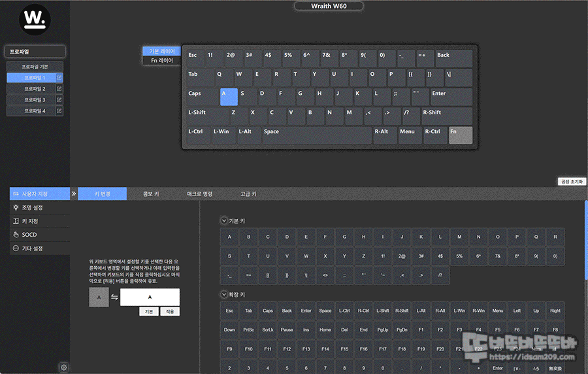
Task: Click the Wraith W60 device title
Action: [329, 6]
